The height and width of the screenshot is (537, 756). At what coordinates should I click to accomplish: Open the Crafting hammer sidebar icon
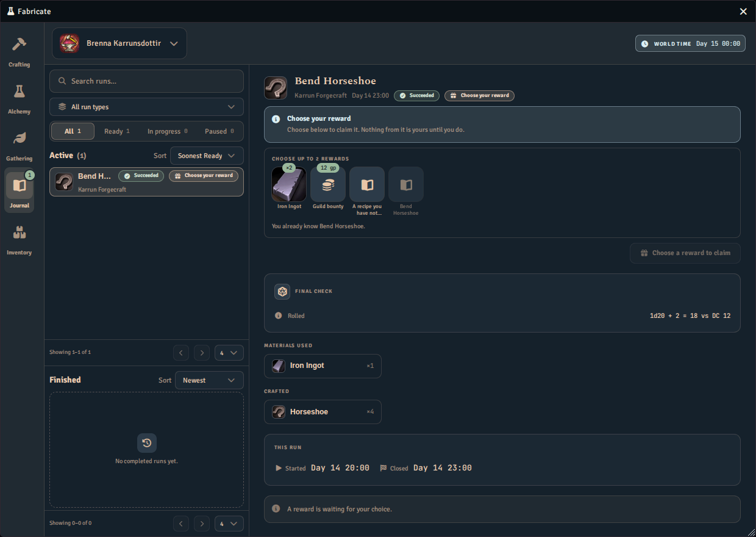point(19,45)
